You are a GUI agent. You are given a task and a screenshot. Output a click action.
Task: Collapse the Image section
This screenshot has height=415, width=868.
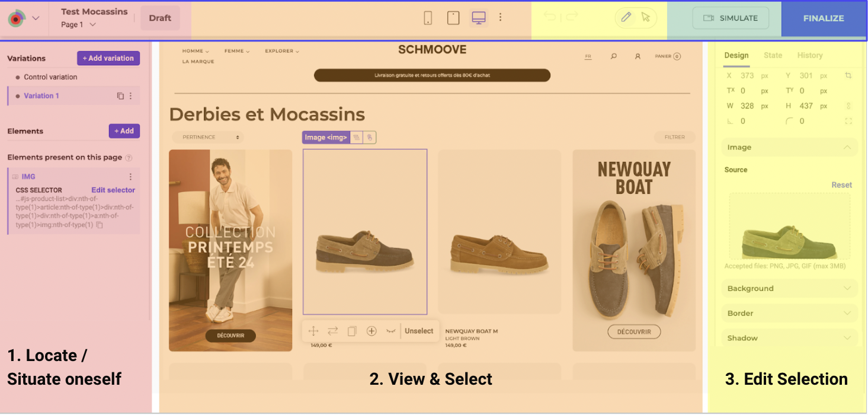coord(847,147)
